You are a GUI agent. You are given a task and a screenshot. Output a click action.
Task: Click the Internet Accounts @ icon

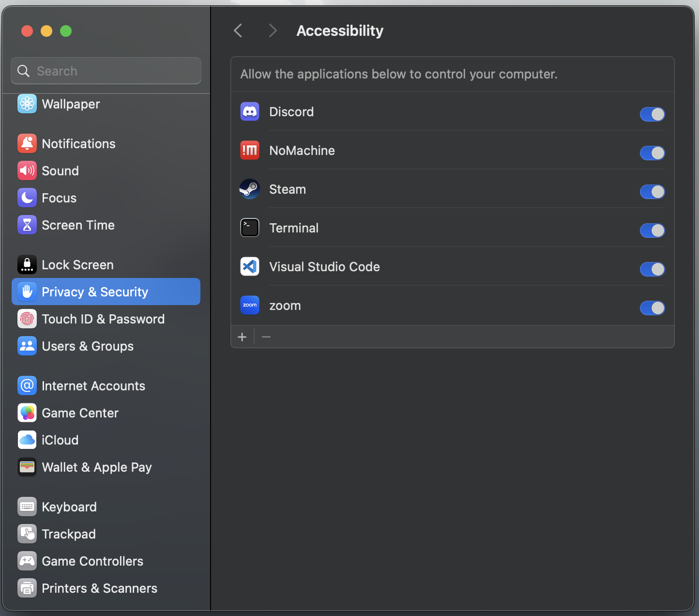(x=27, y=385)
